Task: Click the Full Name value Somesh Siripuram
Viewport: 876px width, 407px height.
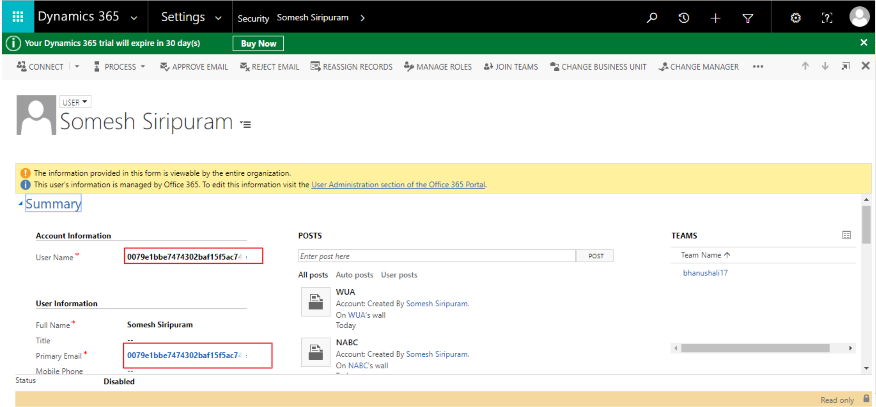Action: (x=160, y=324)
